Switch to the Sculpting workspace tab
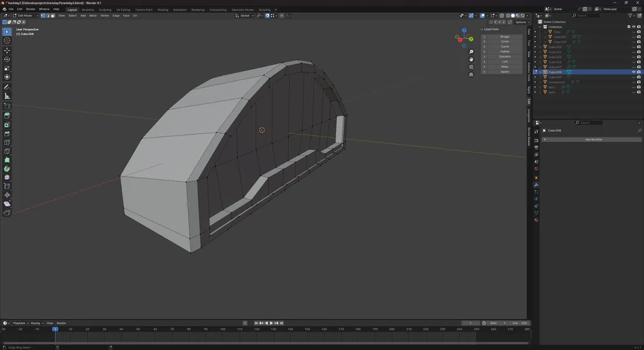The image size is (644, 350). point(105,9)
